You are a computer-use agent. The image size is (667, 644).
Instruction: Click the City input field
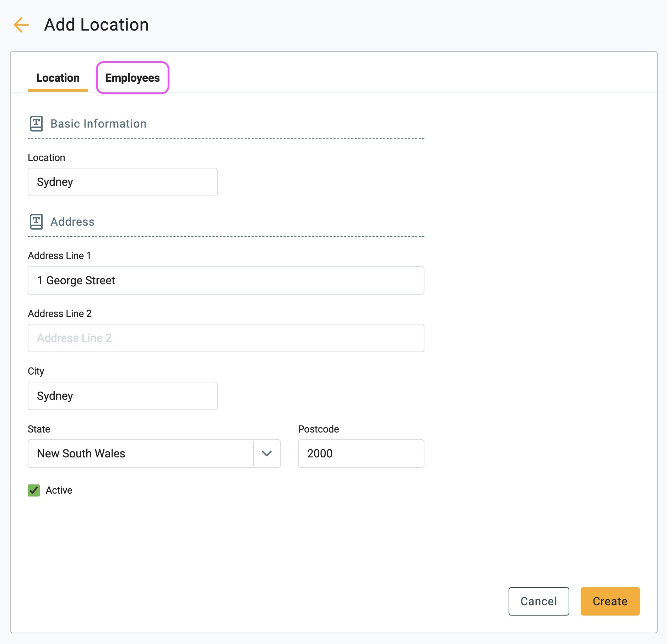123,396
